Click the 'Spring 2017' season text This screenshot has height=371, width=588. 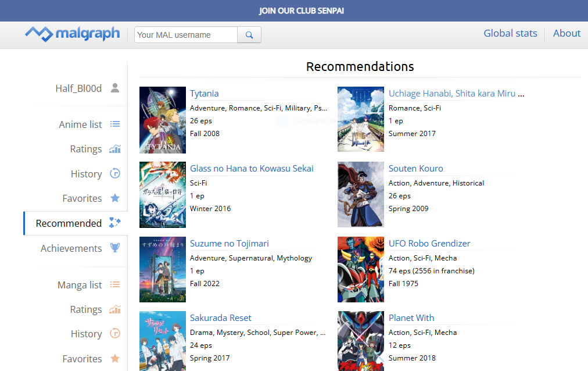[x=210, y=358]
